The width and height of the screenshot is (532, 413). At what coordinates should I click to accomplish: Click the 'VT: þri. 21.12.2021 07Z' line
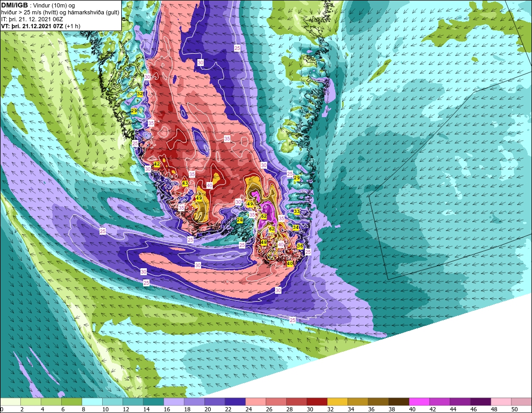click(x=41, y=26)
